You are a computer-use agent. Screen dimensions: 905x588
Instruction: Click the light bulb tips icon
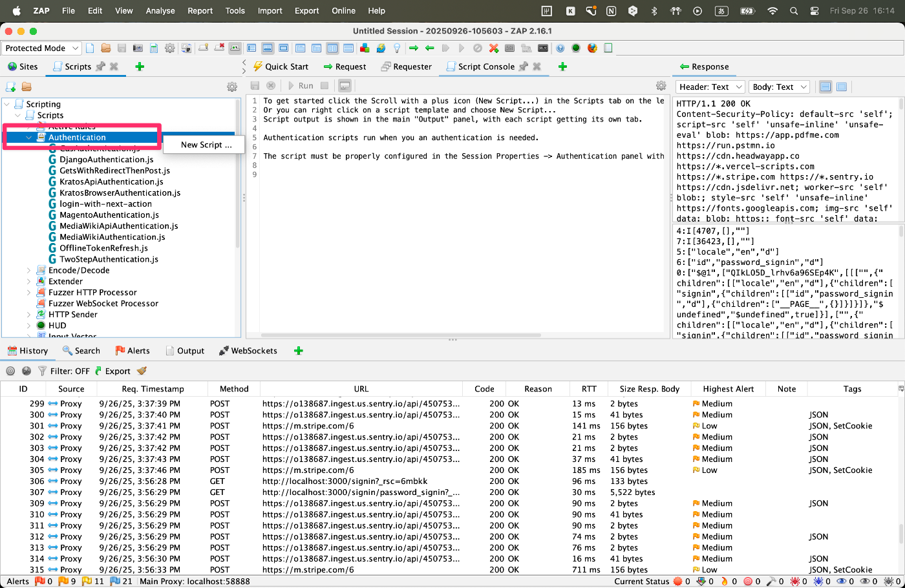pos(397,48)
